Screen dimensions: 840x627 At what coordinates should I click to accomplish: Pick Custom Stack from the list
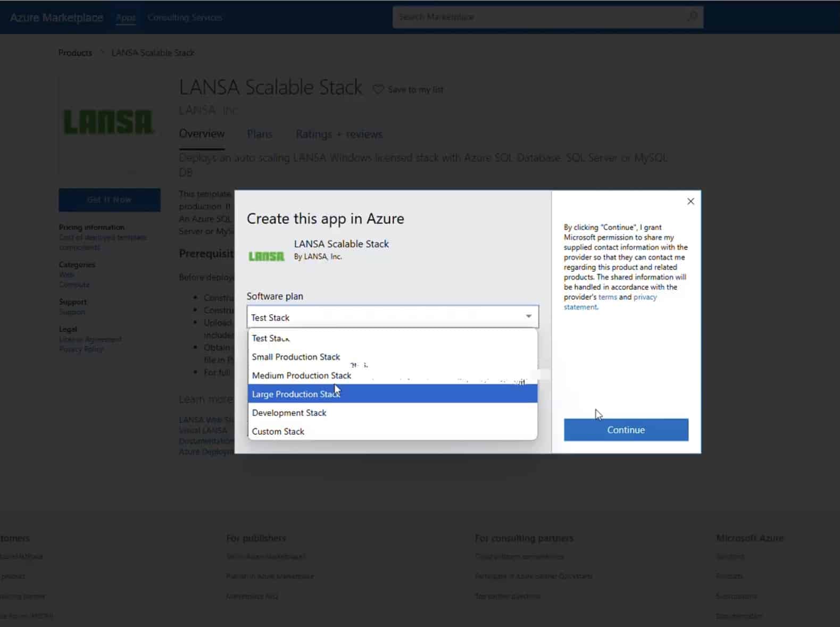click(x=393, y=431)
